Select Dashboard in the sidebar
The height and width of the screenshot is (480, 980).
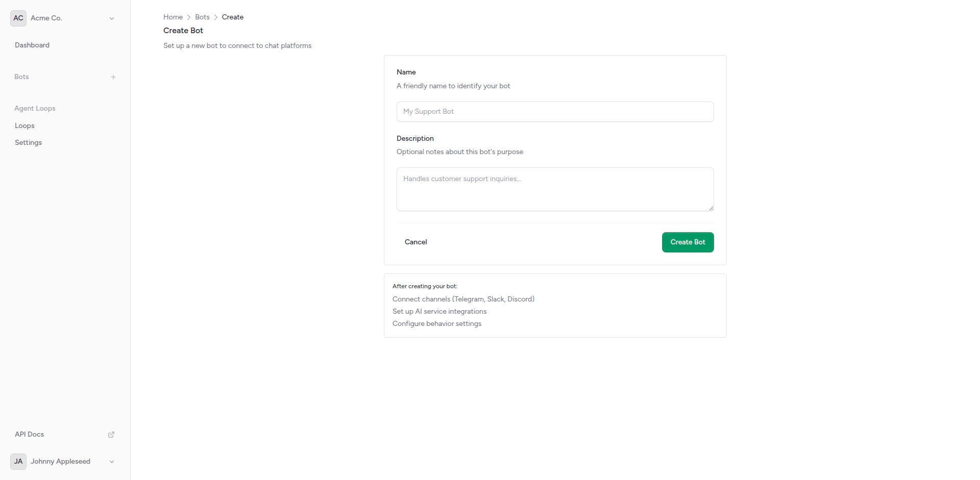click(x=32, y=45)
